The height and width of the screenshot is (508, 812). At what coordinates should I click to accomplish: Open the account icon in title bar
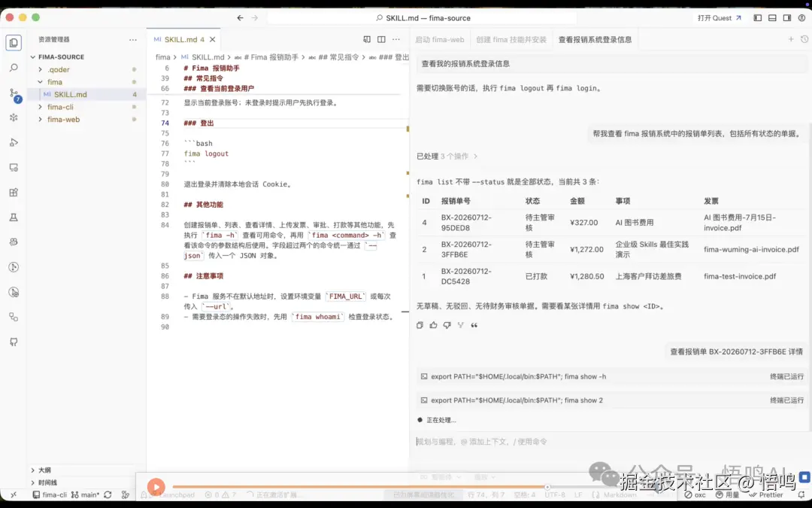(x=801, y=17)
